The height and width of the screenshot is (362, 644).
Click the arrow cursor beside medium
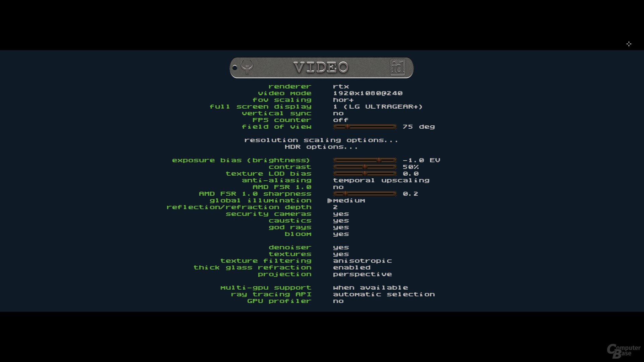coord(329,200)
